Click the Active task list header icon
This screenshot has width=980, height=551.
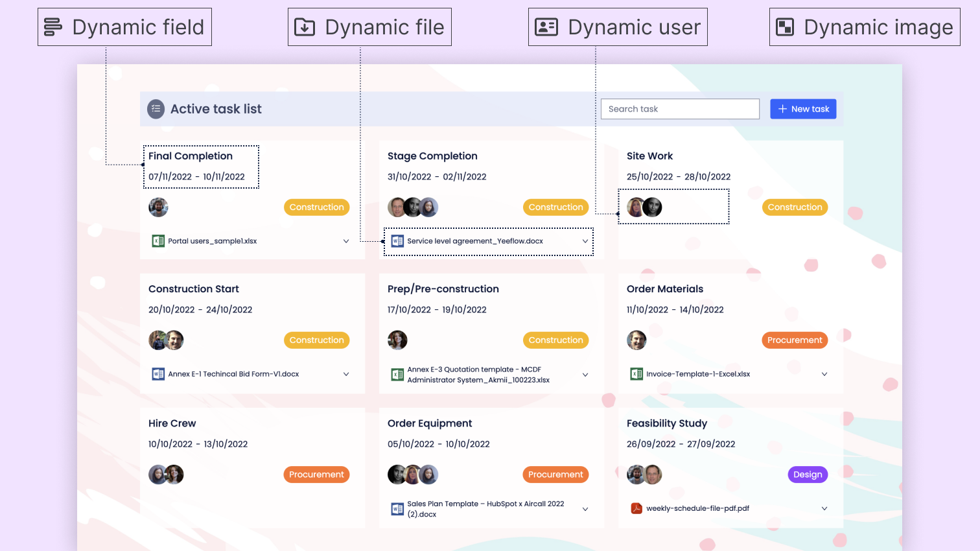156,109
